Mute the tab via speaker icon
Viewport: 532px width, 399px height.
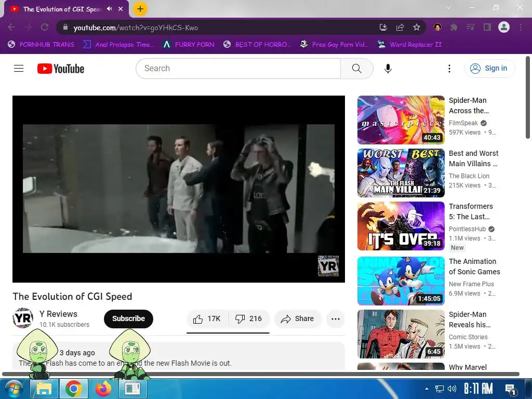[x=109, y=9]
